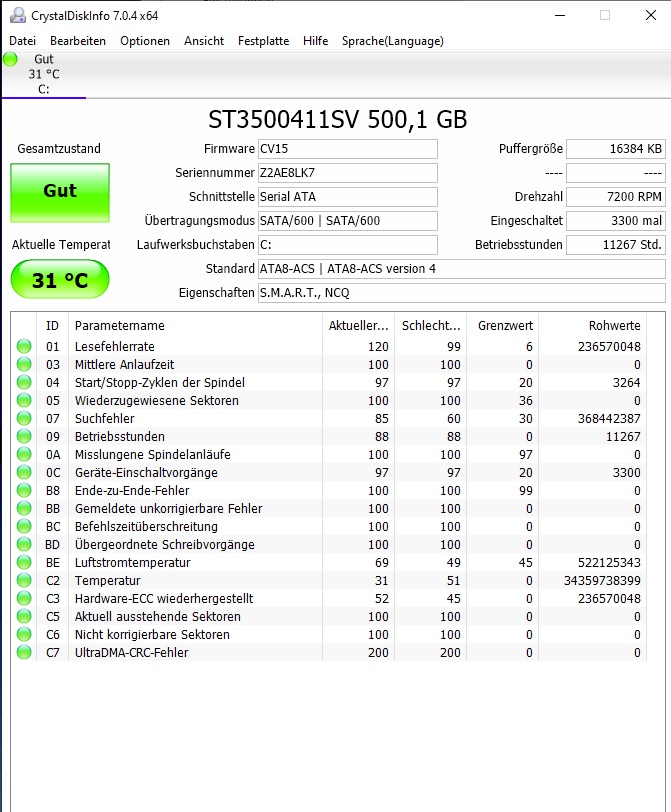The height and width of the screenshot is (812, 671).
Task: Click the status orb for Betriebsstunden row 09
Action: [x=24, y=437]
